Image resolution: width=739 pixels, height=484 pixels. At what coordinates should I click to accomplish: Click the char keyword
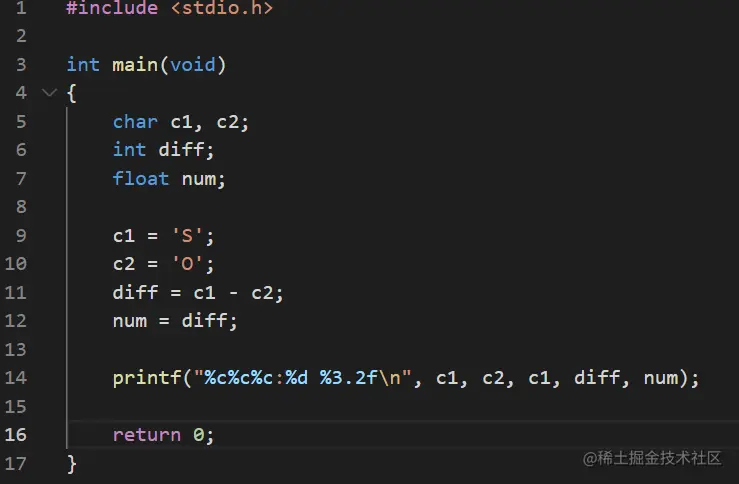click(x=135, y=122)
